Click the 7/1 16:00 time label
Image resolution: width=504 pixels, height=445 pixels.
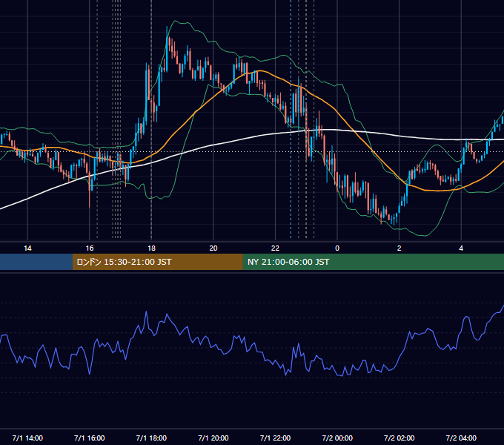tap(90, 438)
